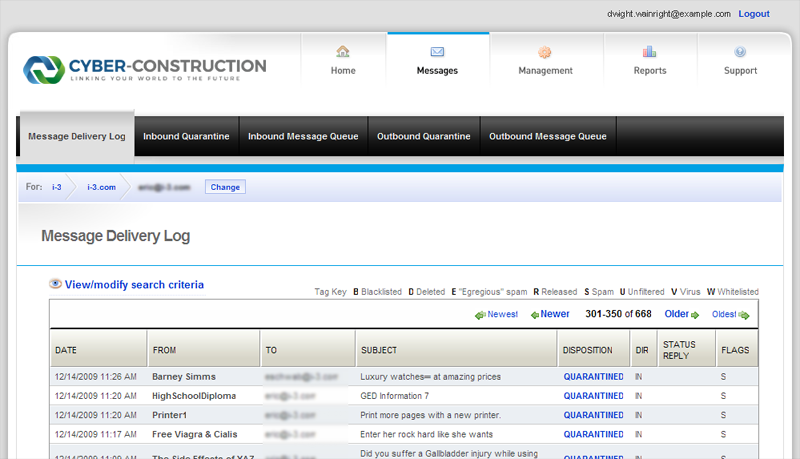The height and width of the screenshot is (459, 800).
Task: Open the Support navigation tab
Action: (x=740, y=61)
